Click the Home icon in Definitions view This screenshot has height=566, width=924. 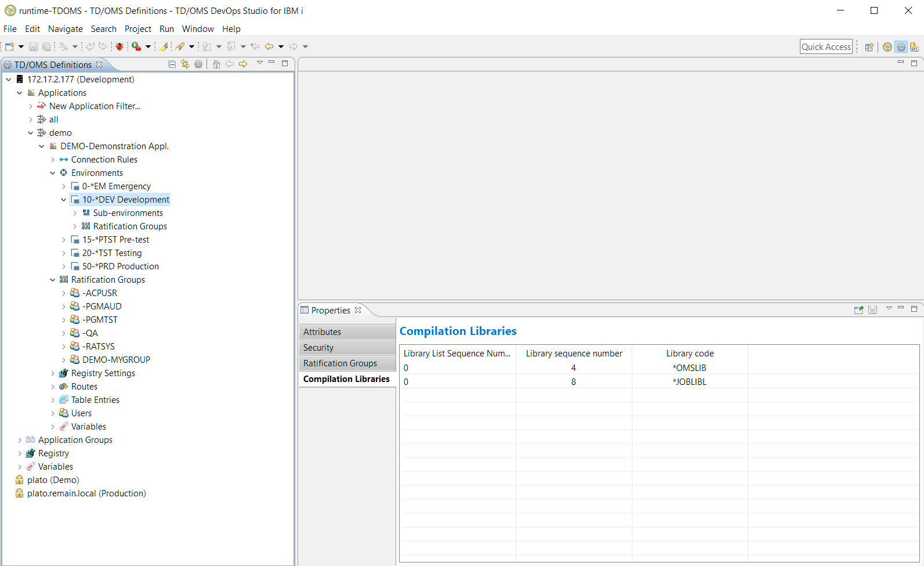point(216,64)
